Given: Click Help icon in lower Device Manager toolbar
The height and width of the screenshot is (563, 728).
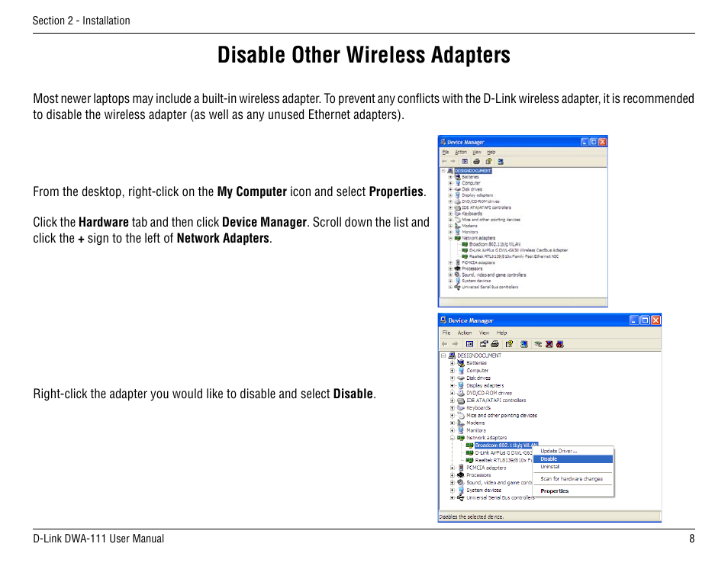Looking at the screenshot, I should (509, 344).
